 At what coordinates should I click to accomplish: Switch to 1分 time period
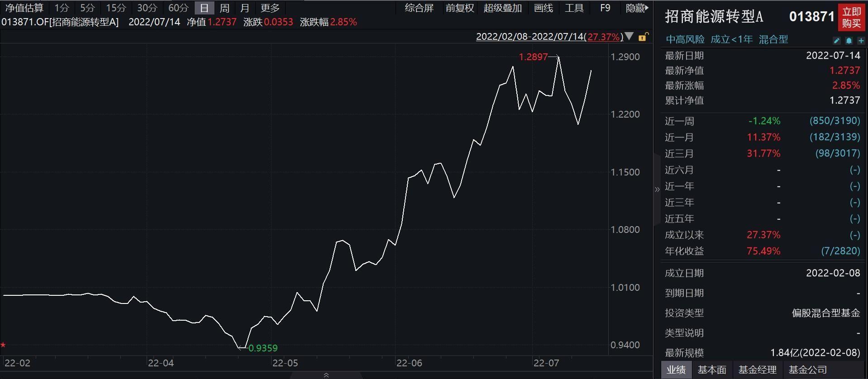point(62,8)
